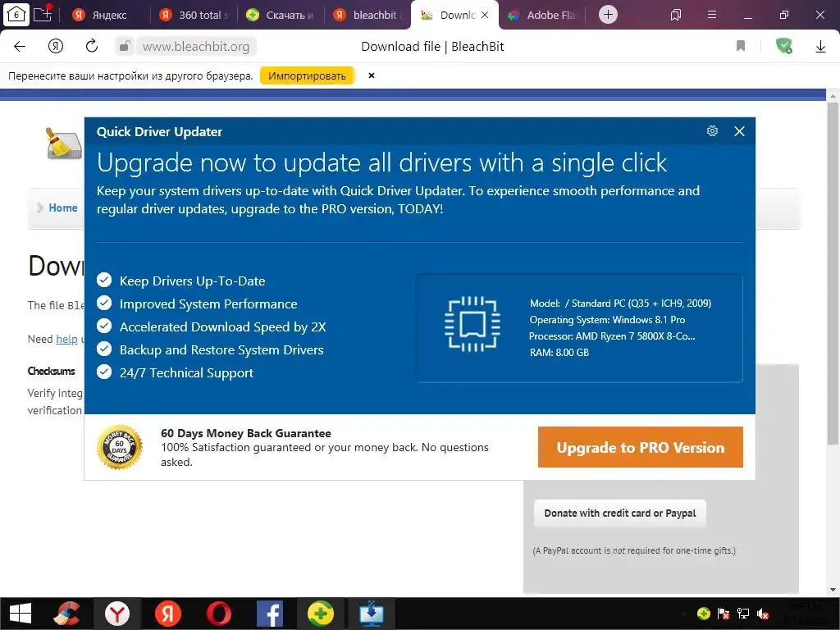This screenshot has height=630, width=840.
Task: Open the 360 Total Security taskbar icon
Action: click(321, 614)
